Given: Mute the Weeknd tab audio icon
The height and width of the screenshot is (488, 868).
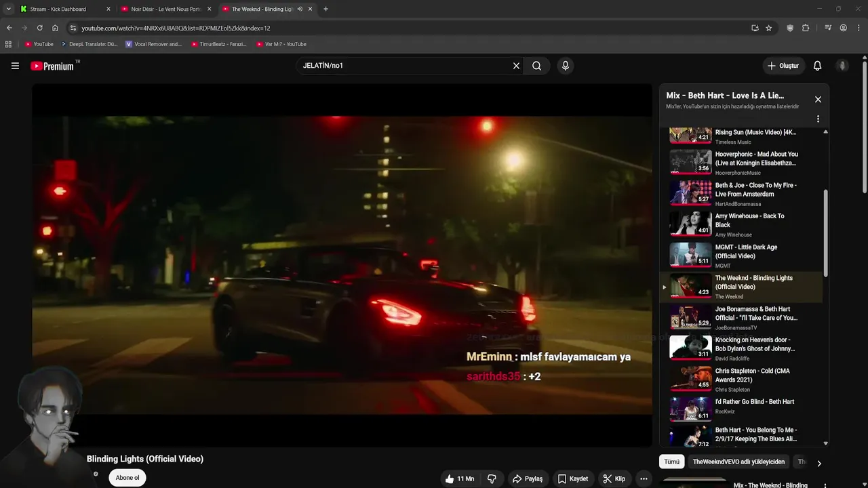Looking at the screenshot, I should pos(300,9).
